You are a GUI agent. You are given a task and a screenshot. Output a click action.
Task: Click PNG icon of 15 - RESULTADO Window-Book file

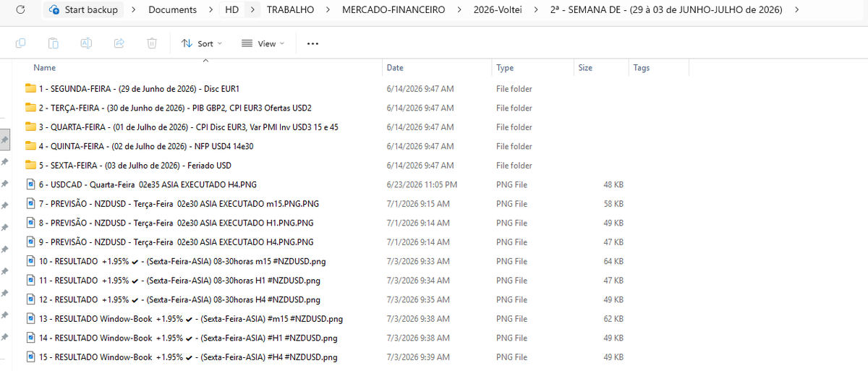tap(30, 357)
